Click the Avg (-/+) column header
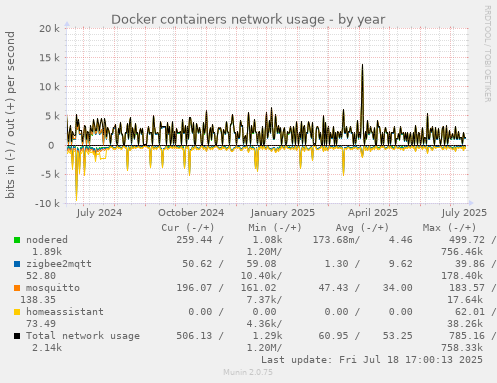Image resolution: width=497 pixels, height=383 pixels. click(x=362, y=228)
